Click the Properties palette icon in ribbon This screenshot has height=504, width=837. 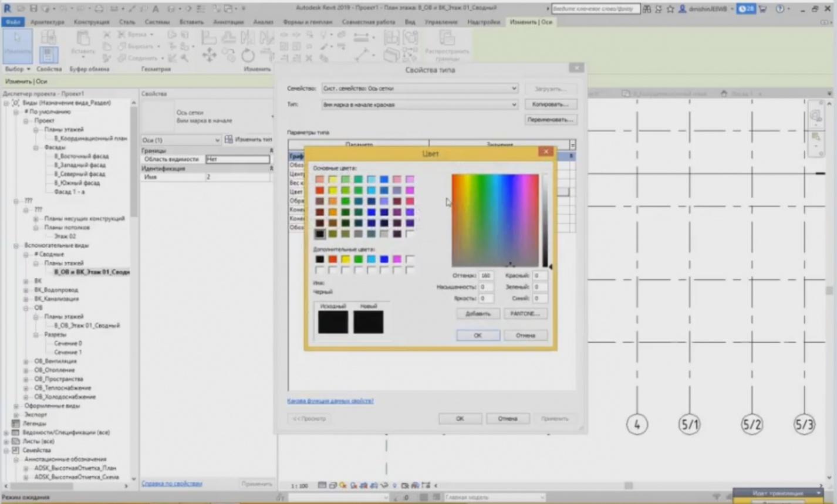pos(49,55)
